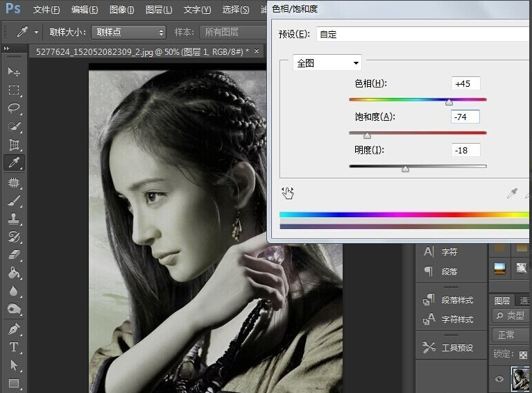This screenshot has width=532, height=393.
Task: Click the 饱和度 saturation slider handle
Action: (367, 135)
